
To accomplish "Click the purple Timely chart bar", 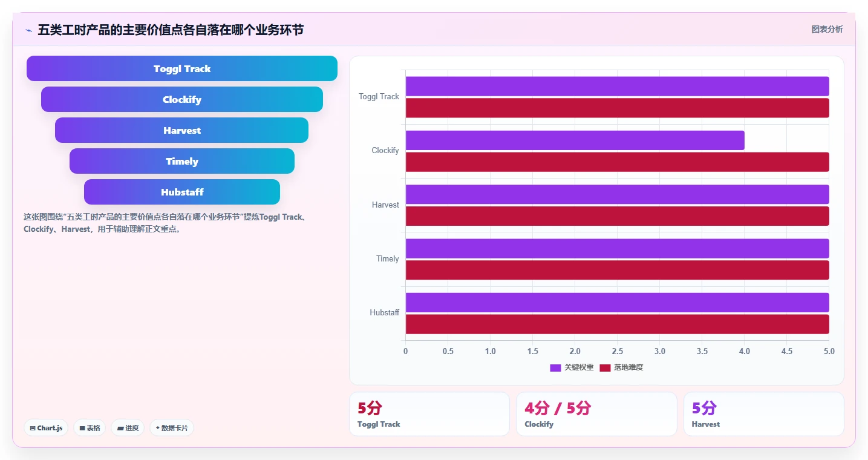I will 617,248.
